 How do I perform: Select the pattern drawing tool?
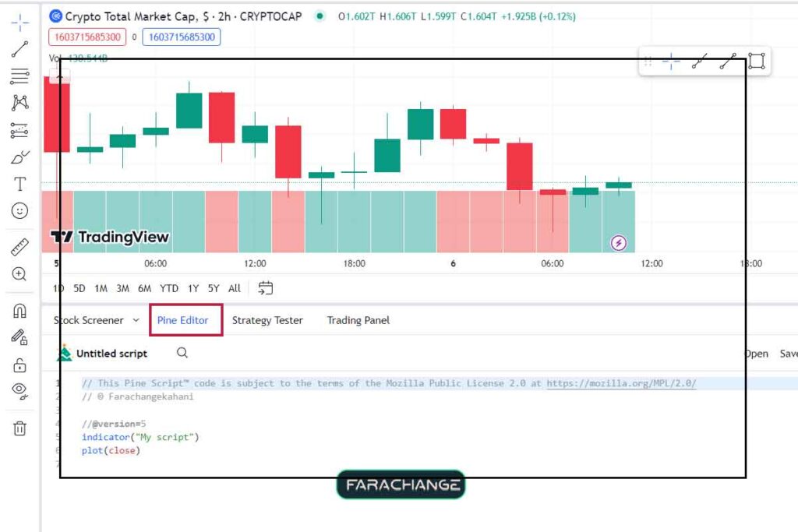[19, 103]
